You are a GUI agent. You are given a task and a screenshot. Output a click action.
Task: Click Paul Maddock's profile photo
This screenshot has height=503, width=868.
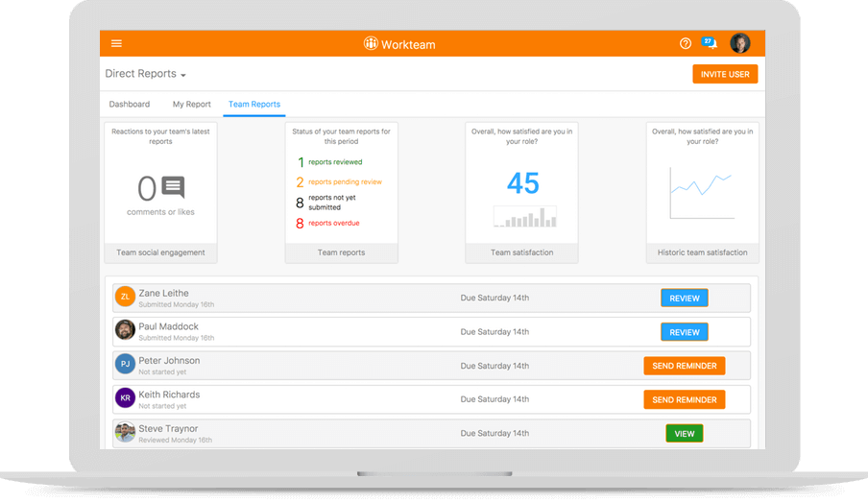125,330
